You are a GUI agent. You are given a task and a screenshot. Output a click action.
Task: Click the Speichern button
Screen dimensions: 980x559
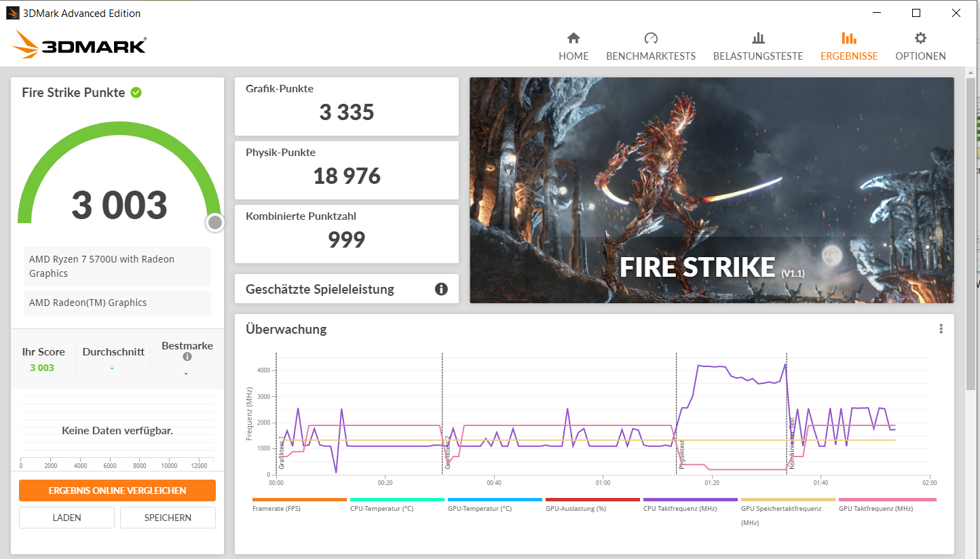click(x=168, y=518)
